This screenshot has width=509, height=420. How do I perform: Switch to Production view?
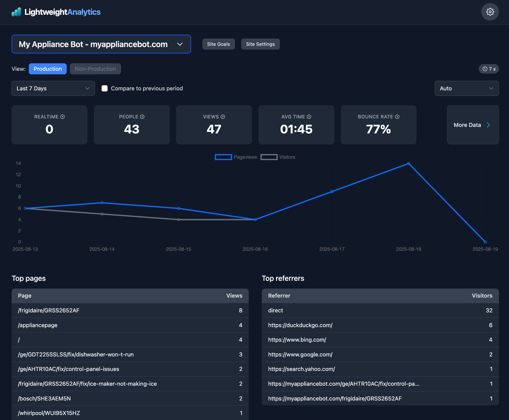48,69
